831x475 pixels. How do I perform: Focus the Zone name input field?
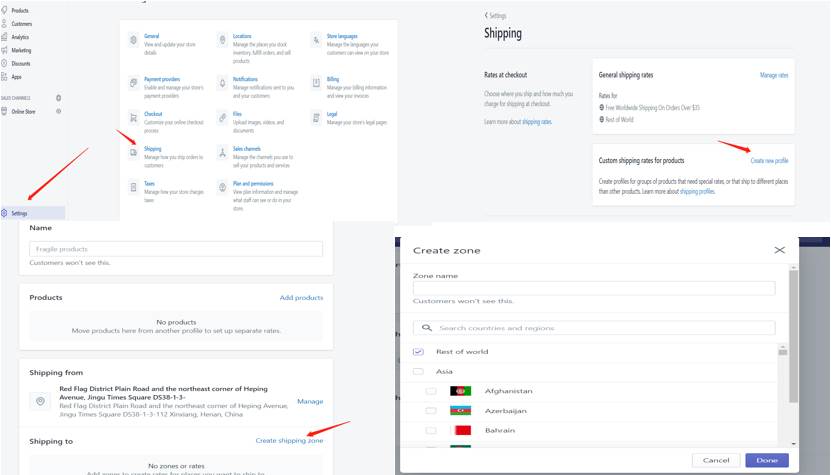tap(594, 288)
